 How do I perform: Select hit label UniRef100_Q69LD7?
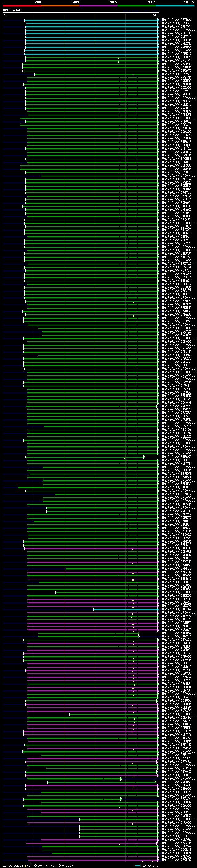pos(177,860)
